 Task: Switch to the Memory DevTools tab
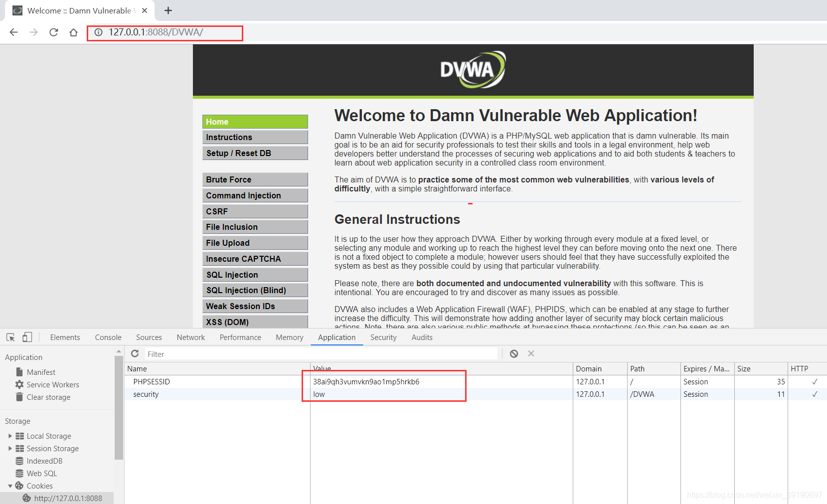tap(290, 337)
